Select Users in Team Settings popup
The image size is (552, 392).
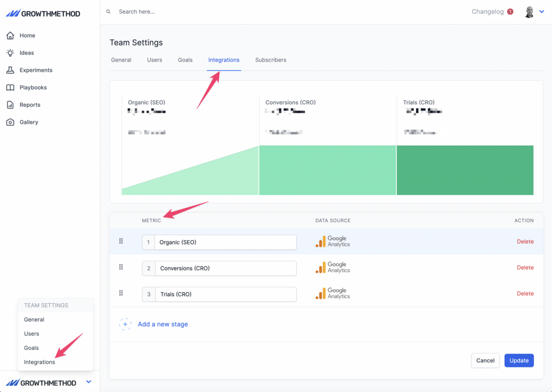click(32, 333)
